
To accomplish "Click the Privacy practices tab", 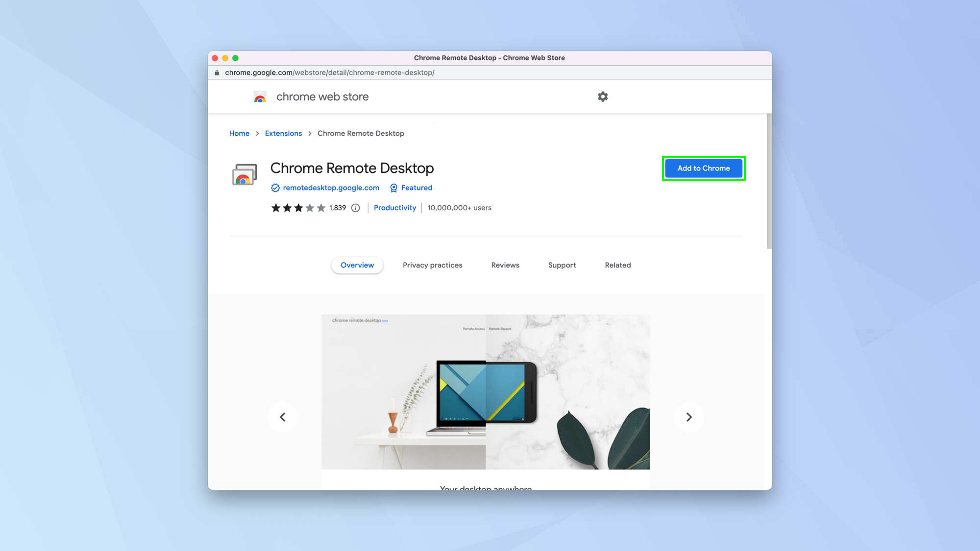I will [x=432, y=264].
